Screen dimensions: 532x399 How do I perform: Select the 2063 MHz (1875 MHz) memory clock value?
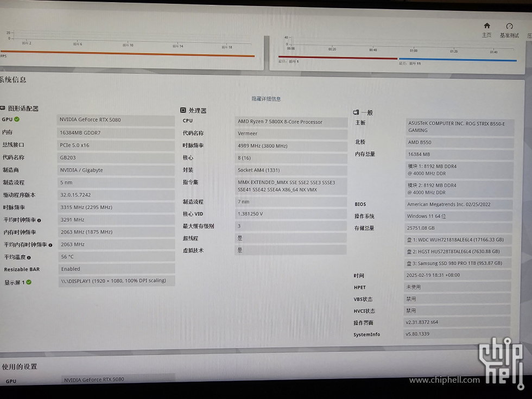116,232
